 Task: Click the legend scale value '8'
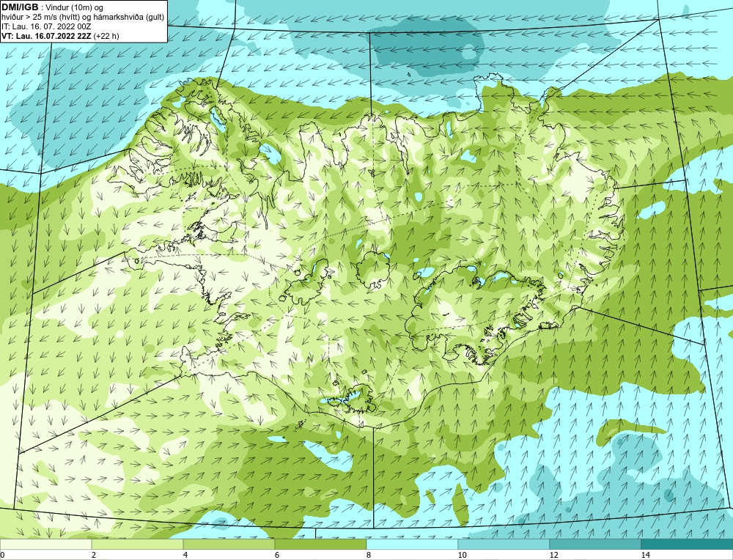tap(369, 555)
